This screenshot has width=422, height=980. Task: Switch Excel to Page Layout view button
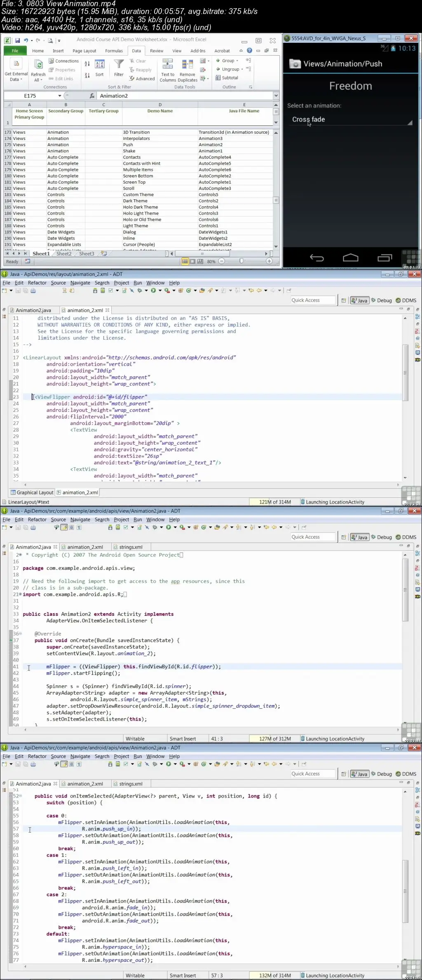point(192,261)
